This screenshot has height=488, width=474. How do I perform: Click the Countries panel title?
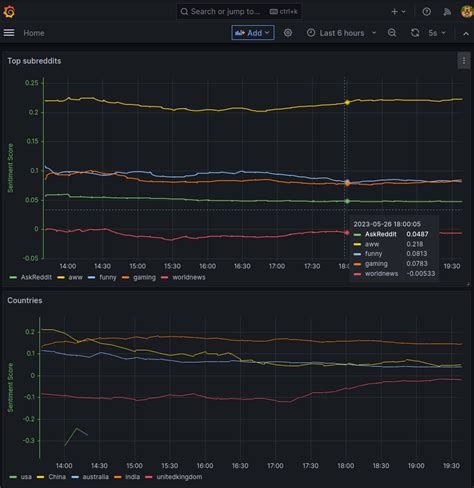pos(25,300)
